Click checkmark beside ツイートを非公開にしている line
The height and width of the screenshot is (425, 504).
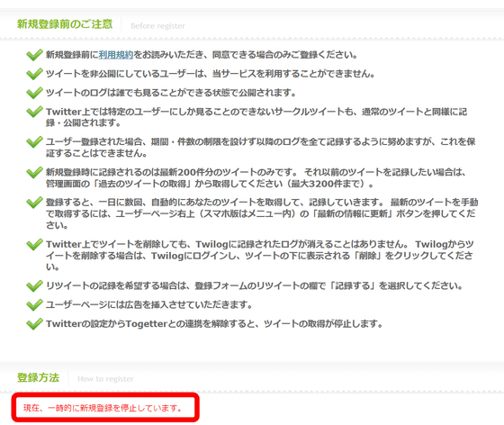coord(34,74)
